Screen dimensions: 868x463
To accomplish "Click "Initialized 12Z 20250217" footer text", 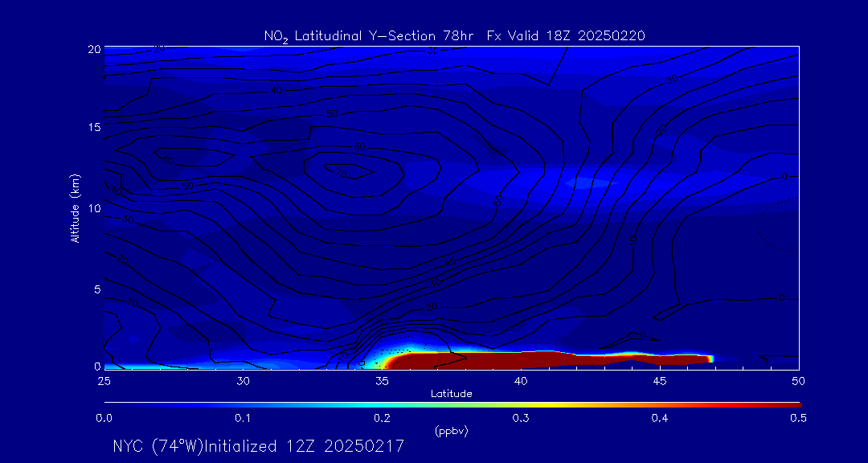I will [x=304, y=446].
